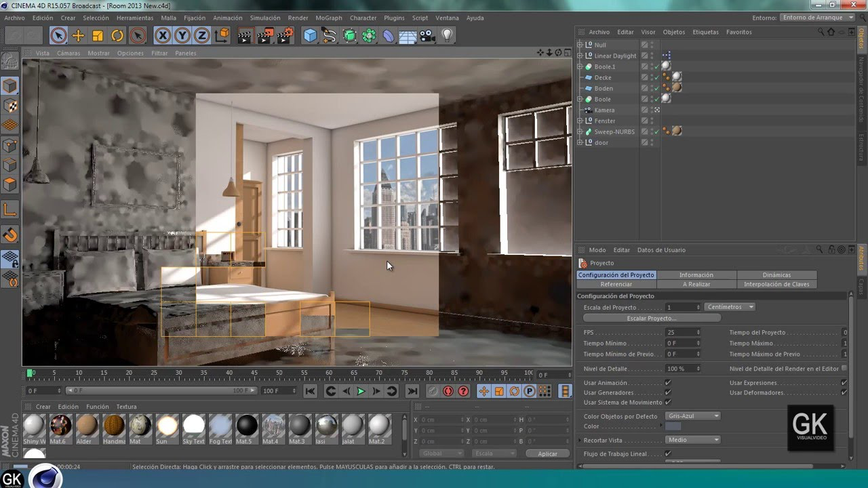Select the Rotate tool icon

[118, 36]
